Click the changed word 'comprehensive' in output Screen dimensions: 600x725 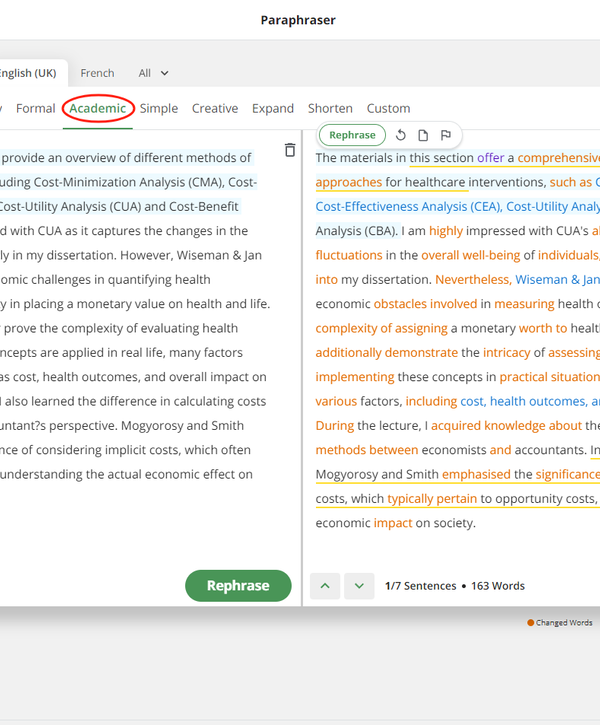pyautogui.click(x=558, y=158)
